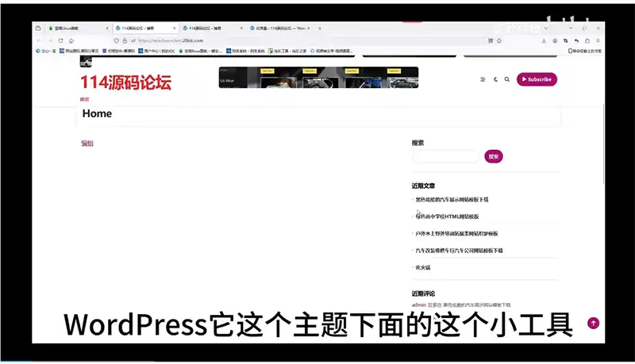Click the scroll-to-top arrow button
Screen dimensions: 635x364
click(x=592, y=323)
